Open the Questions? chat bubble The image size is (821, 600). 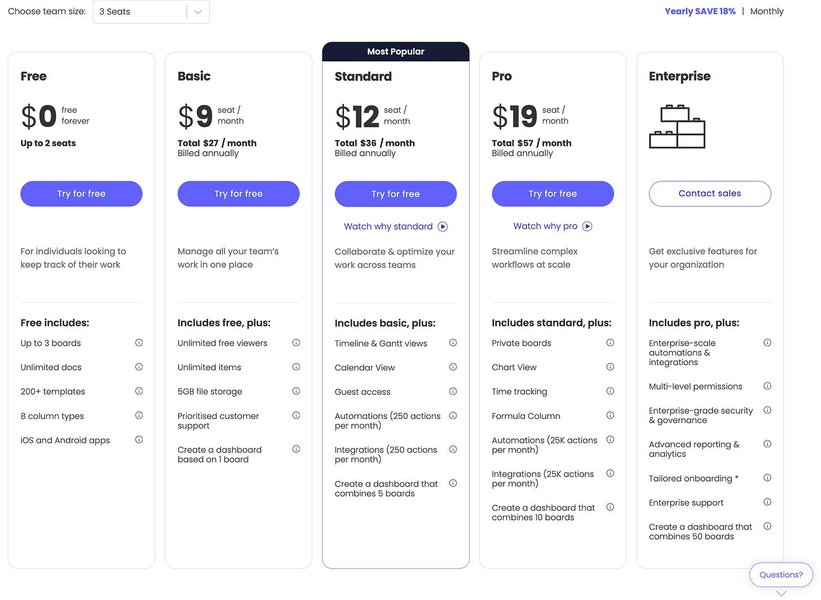click(780, 574)
